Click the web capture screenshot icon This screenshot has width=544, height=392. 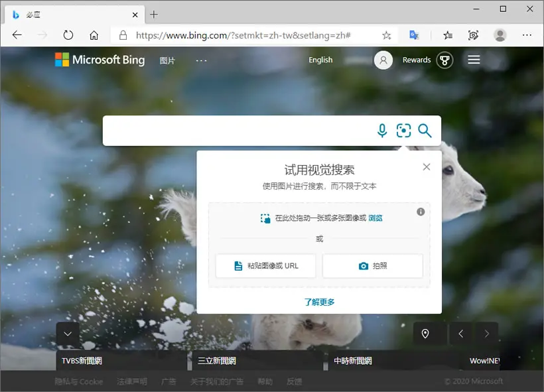click(x=473, y=35)
